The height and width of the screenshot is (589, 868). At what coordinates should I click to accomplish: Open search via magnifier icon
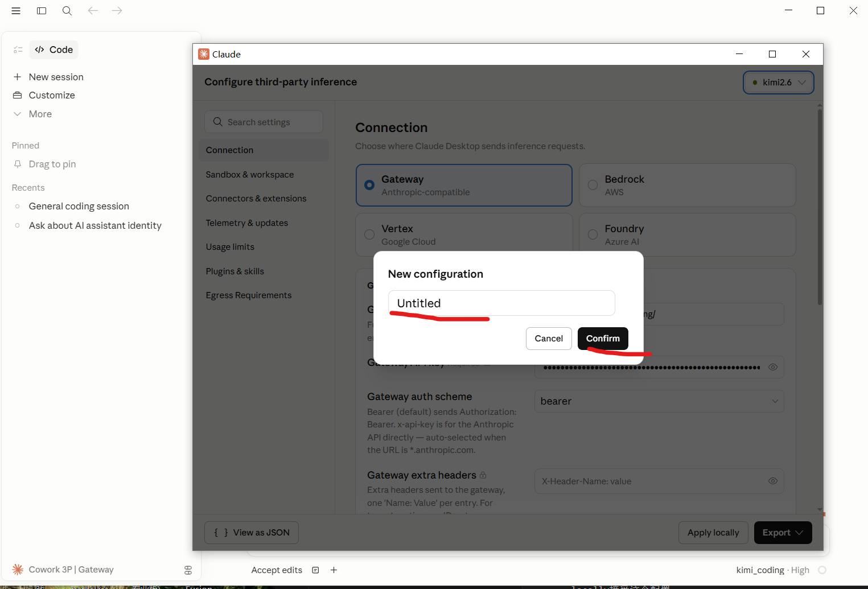pyautogui.click(x=67, y=11)
